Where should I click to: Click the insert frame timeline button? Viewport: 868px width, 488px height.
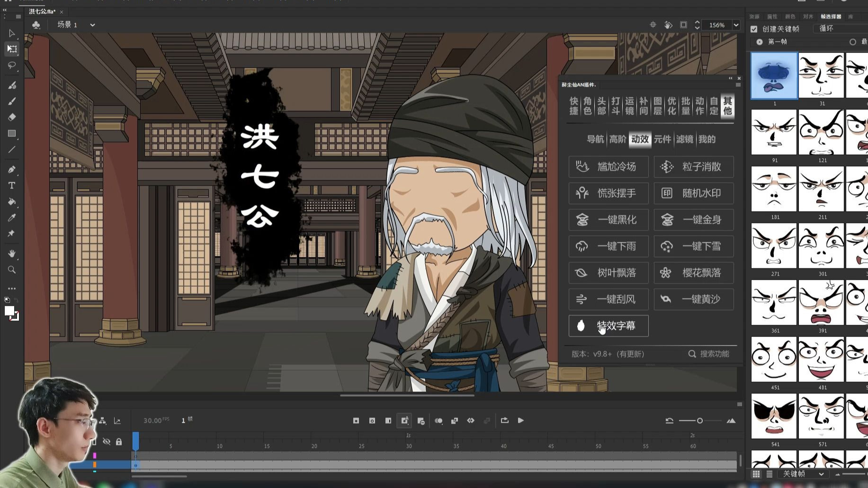388,421
